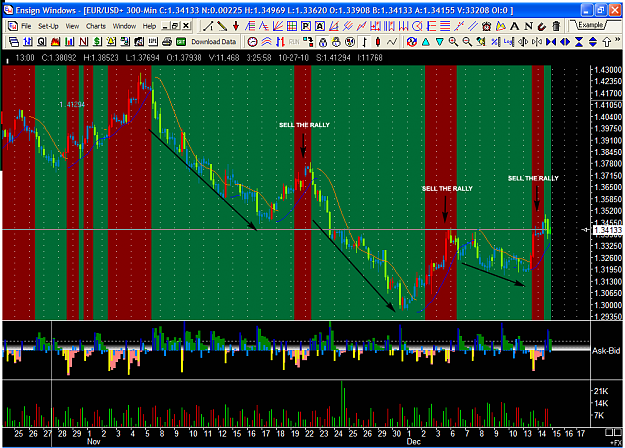This screenshot has width=625, height=448.
Task: Zoom out with the minus magnifier
Action: (x=467, y=42)
